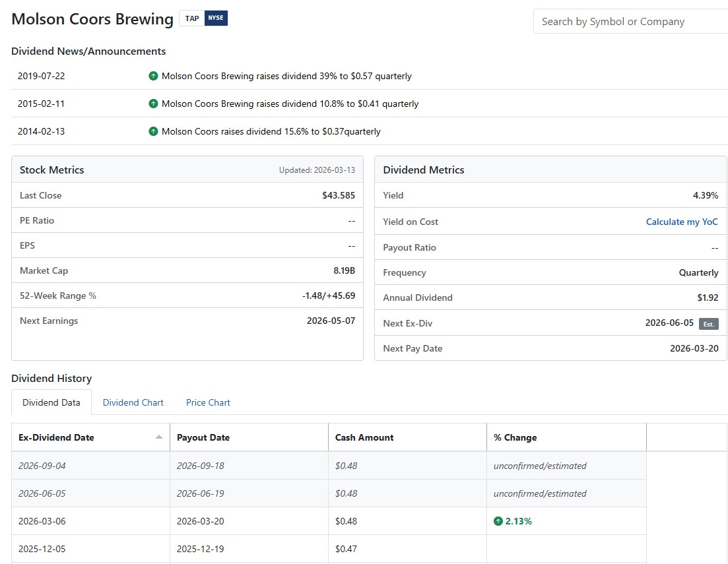Sort table by % Change column header
This screenshot has width=728, height=564.
(515, 437)
